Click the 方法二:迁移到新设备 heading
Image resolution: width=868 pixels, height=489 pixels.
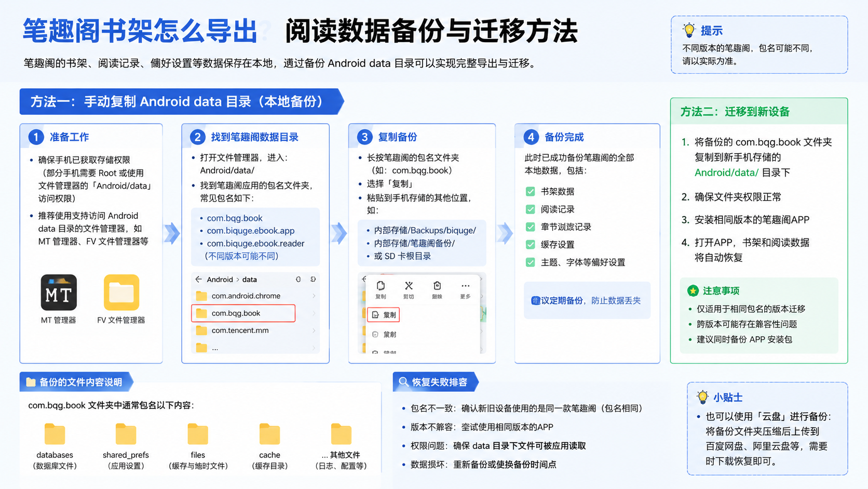tap(735, 112)
